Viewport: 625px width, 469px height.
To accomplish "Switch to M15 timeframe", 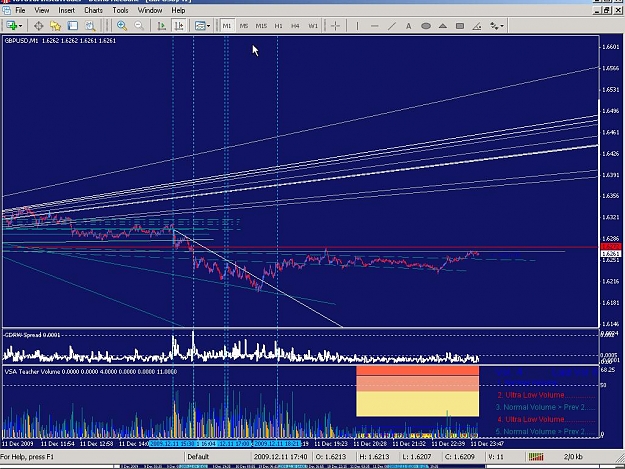I will 261,26.
